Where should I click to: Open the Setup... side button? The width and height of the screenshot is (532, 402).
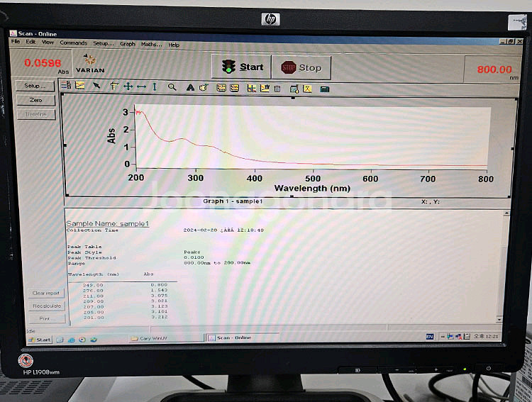(x=35, y=86)
